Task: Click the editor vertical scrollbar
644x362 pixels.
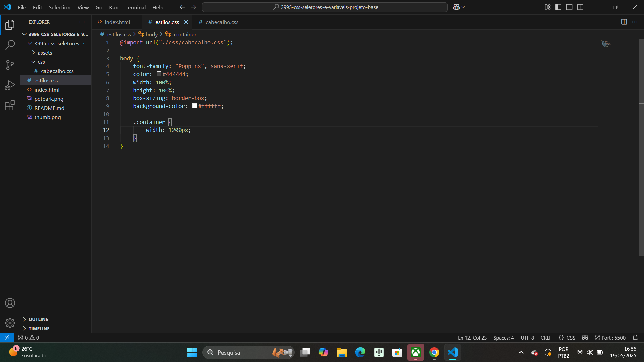Action: [641, 148]
